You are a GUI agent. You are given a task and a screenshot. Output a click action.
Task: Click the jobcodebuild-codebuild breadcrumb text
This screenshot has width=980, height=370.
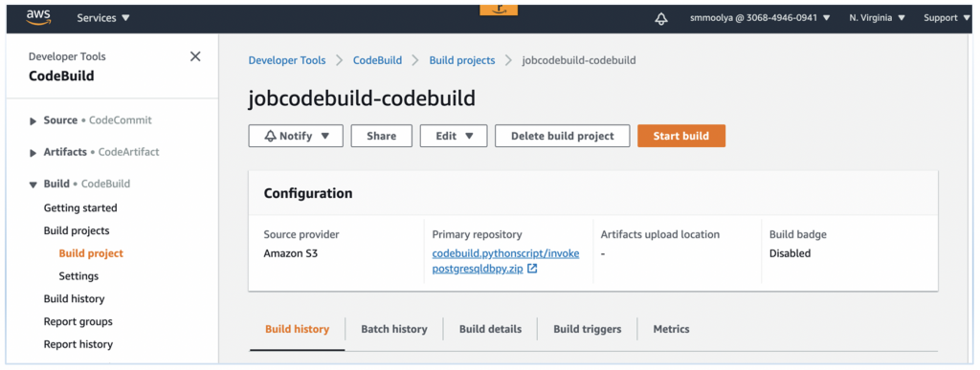(x=579, y=60)
